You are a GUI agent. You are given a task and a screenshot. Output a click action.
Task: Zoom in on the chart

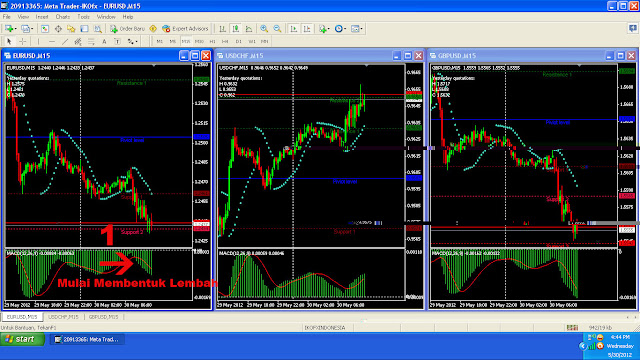tap(264, 29)
